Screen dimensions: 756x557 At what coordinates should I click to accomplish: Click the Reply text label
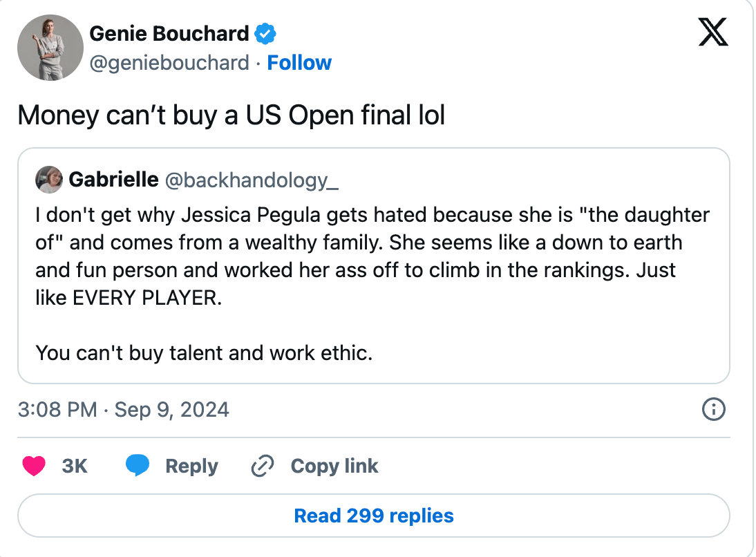[191, 466]
